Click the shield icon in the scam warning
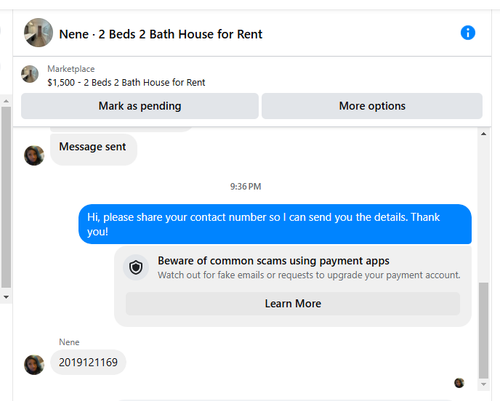Viewport: 500px width, 401px height. click(x=136, y=267)
